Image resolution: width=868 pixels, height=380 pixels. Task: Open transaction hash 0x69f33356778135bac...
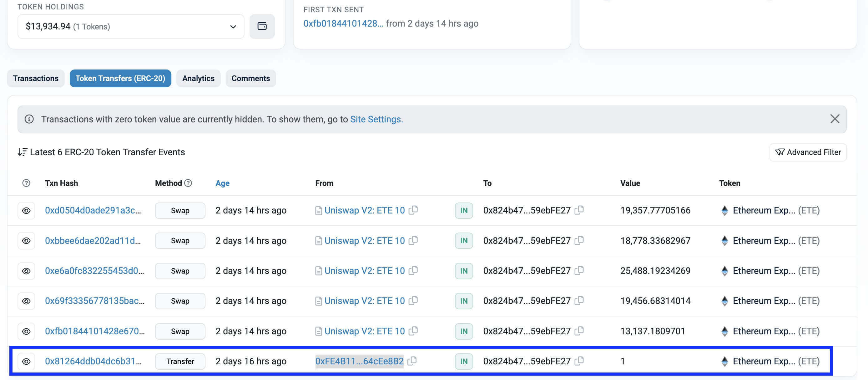pos(95,301)
